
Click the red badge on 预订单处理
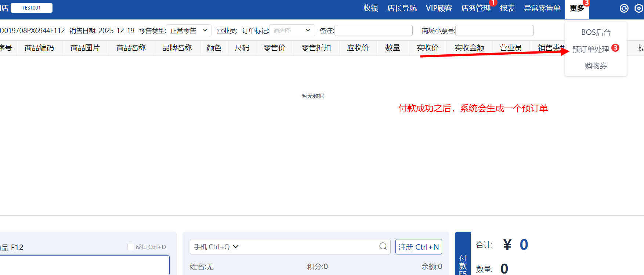click(x=615, y=48)
